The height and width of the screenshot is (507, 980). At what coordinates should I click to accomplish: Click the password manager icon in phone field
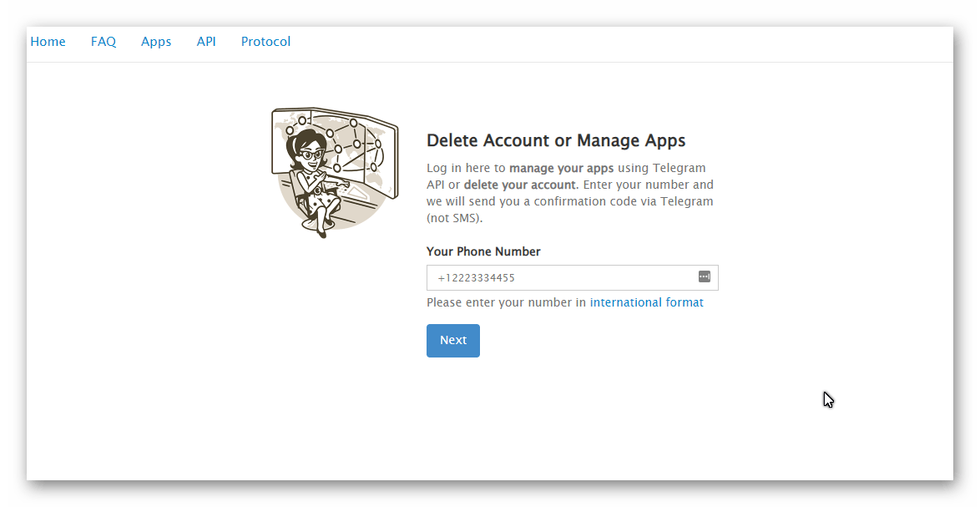pos(704,276)
